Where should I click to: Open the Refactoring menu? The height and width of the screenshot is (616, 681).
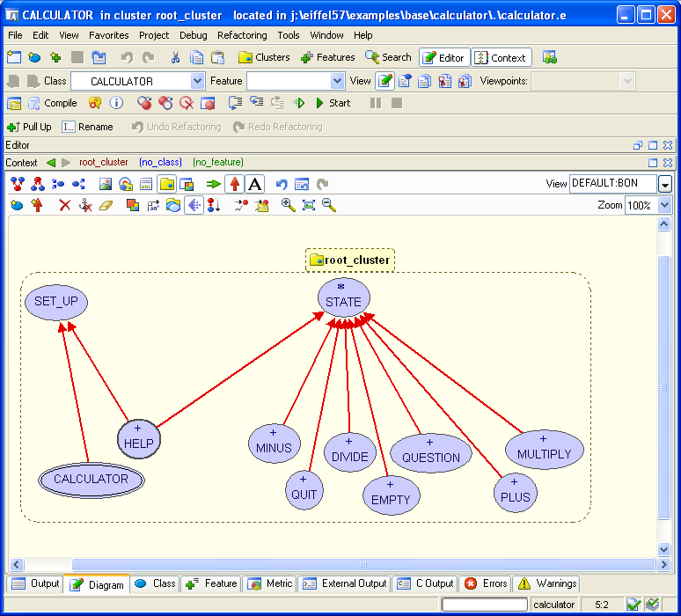click(242, 35)
